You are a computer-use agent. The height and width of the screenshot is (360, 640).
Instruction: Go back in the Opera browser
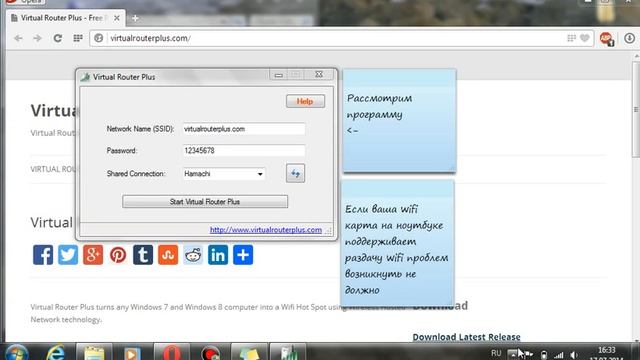(18, 38)
